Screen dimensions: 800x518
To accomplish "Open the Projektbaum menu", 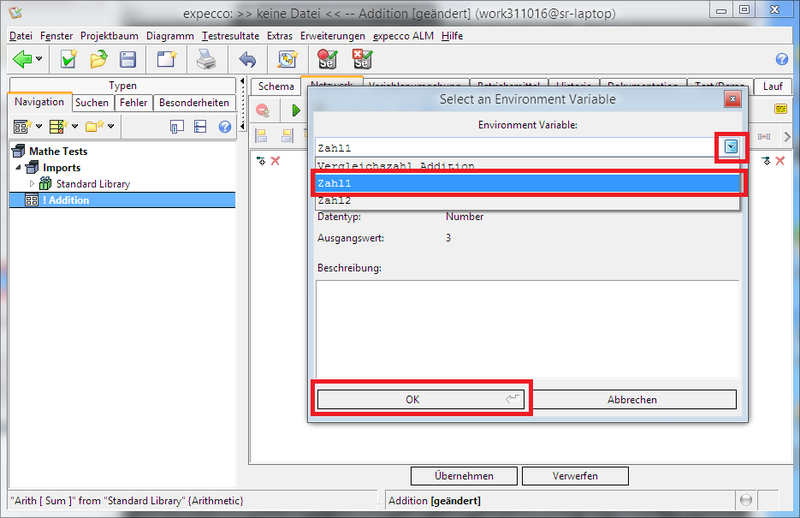I will [x=109, y=36].
